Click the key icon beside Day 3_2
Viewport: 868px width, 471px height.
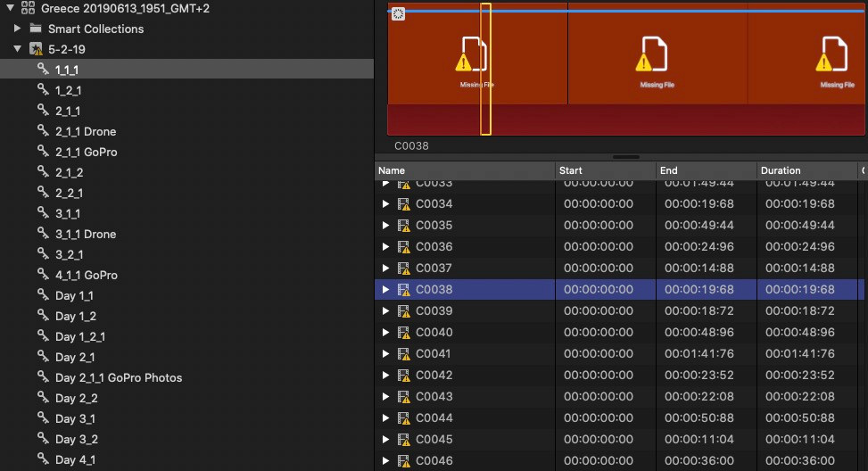coord(43,438)
